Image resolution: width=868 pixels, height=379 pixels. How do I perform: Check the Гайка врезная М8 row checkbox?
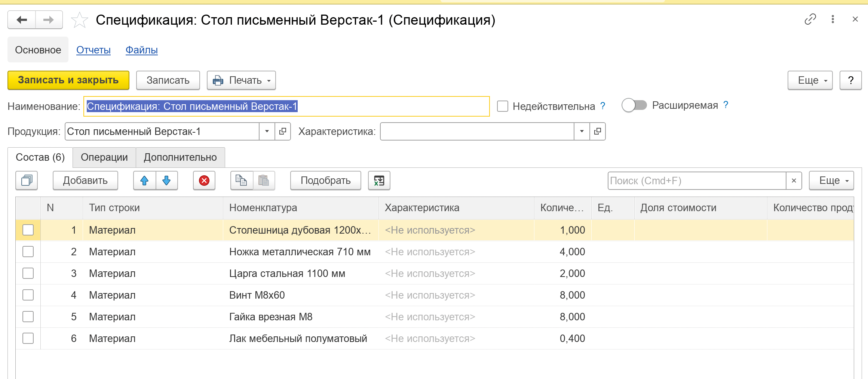[x=28, y=317]
